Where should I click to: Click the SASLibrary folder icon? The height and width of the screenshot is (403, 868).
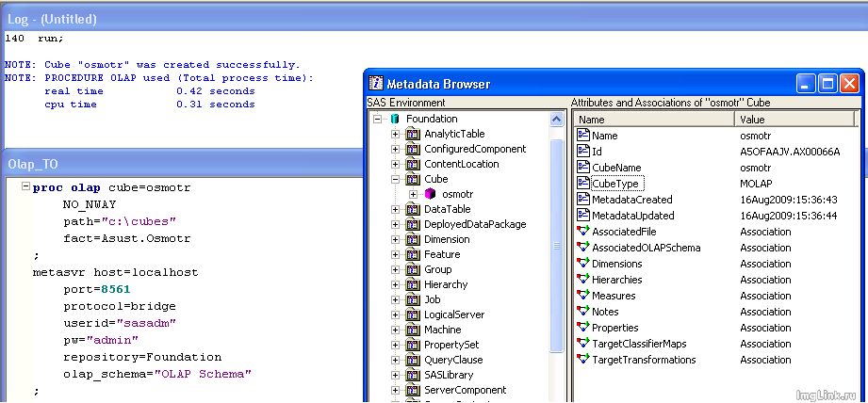(412, 375)
